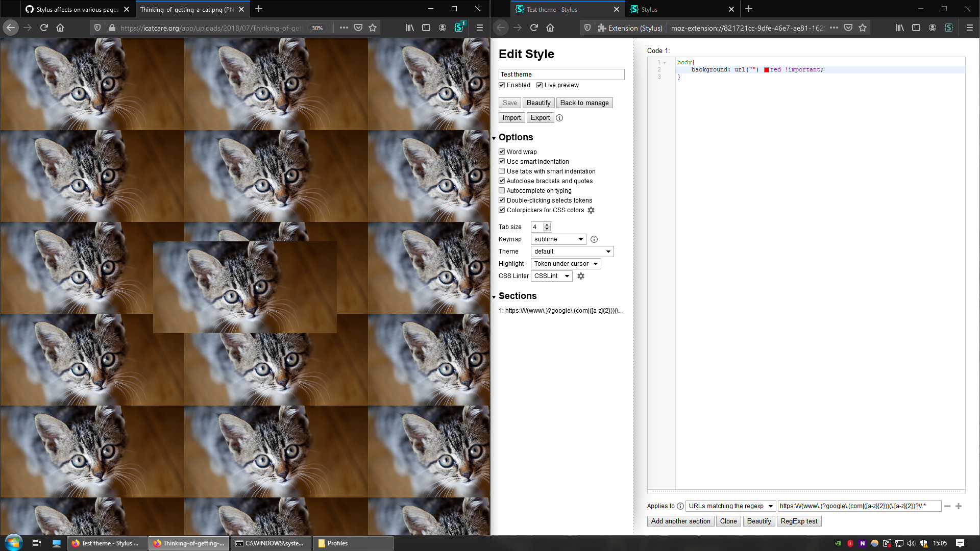Screen dimensions: 980x551
Task: Check Use tabs with smart indentation
Action: (x=502, y=171)
